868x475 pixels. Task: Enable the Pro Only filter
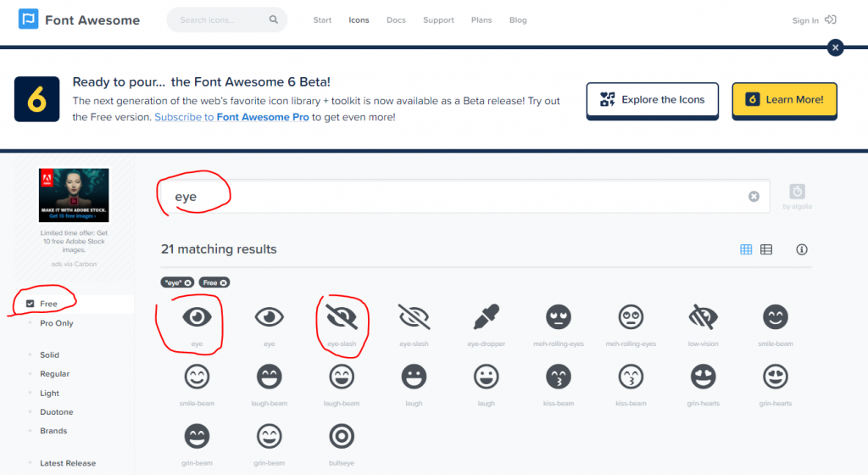pyautogui.click(x=57, y=323)
